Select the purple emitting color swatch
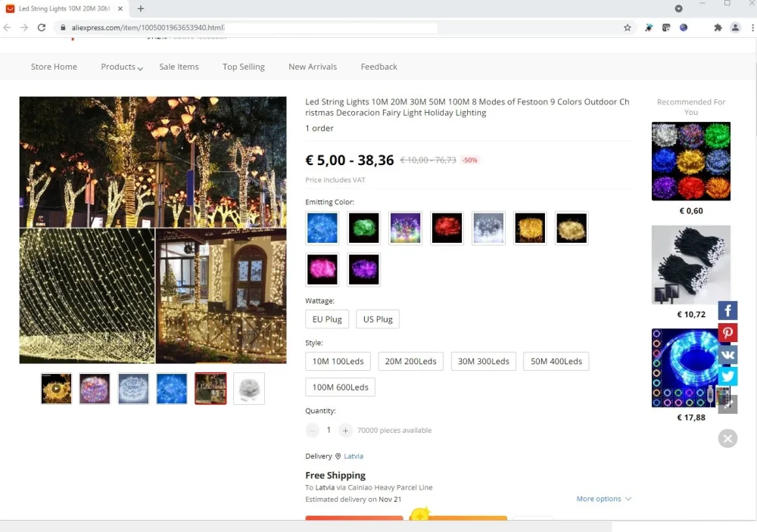Screen dimensions: 757x532 click(363, 269)
